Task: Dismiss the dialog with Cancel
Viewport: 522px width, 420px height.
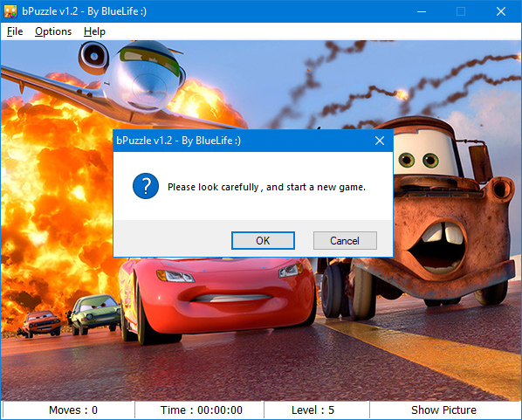Action: click(345, 240)
